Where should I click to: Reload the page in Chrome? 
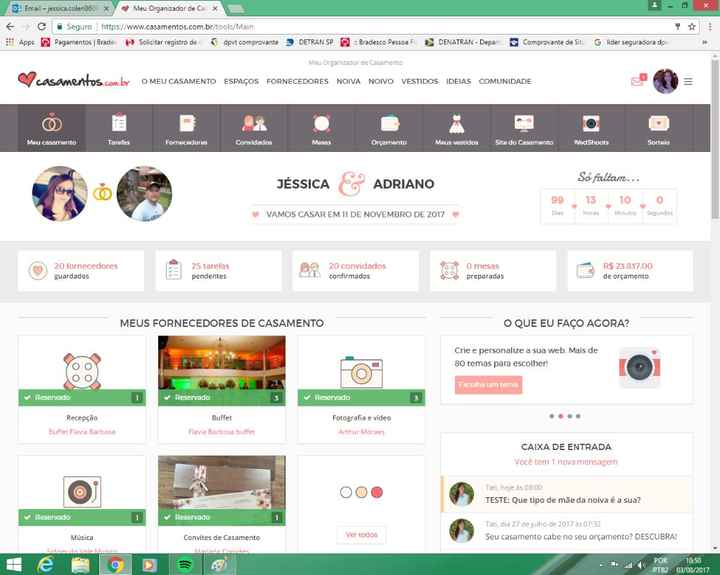click(42, 27)
